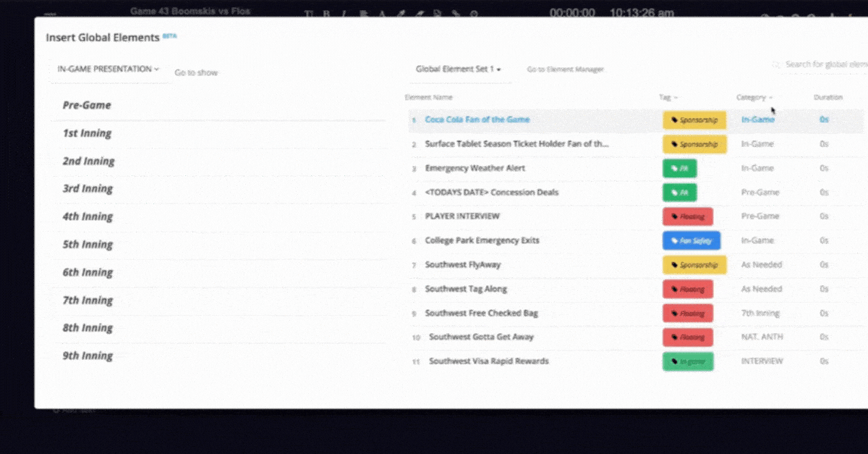Click the Search for global elements field
The height and width of the screenshot is (454, 868).
[825, 64]
